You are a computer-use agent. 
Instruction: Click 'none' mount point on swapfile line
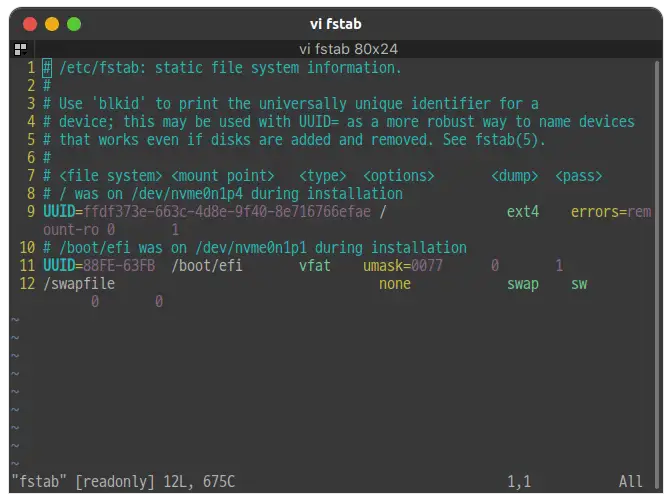pos(395,284)
